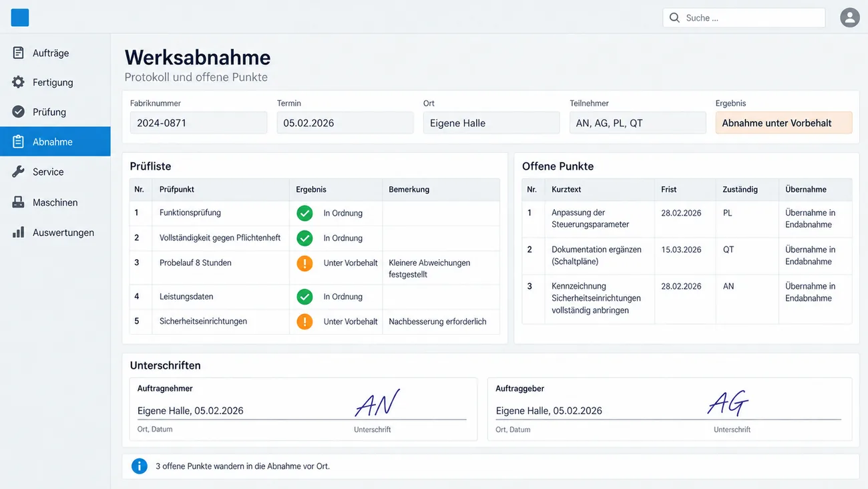Click green check icon for Leistungsdaten
Viewport: 868px width, 489px height.
(x=304, y=297)
